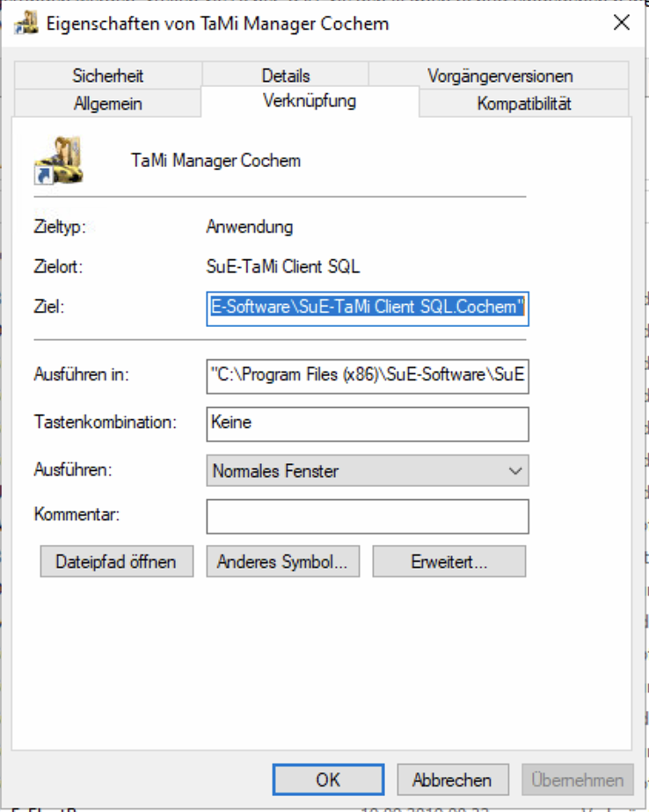Viewport: 649px width, 812px height.
Task: Click the Anderes Symbol... button
Action: click(283, 562)
